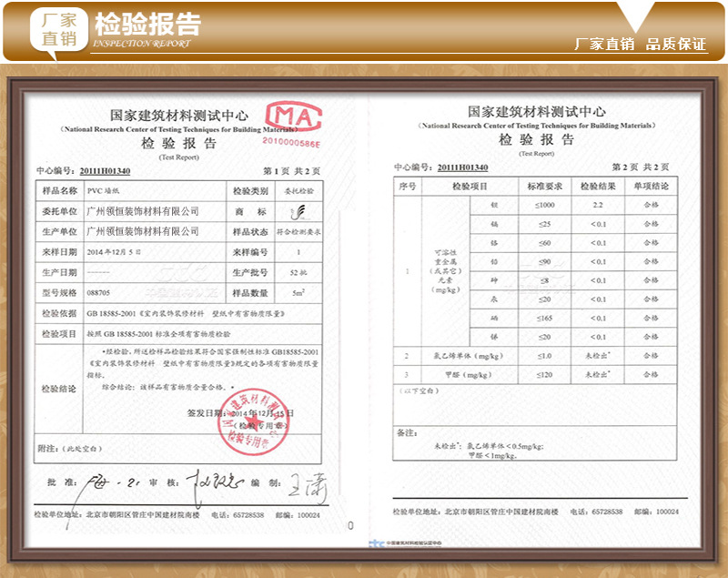Click the 厂家直销 品质保证 slogan text

tap(641, 45)
